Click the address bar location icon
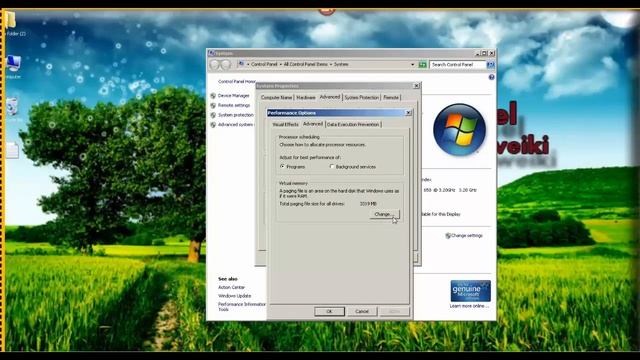640x360 pixels. pyautogui.click(x=241, y=64)
